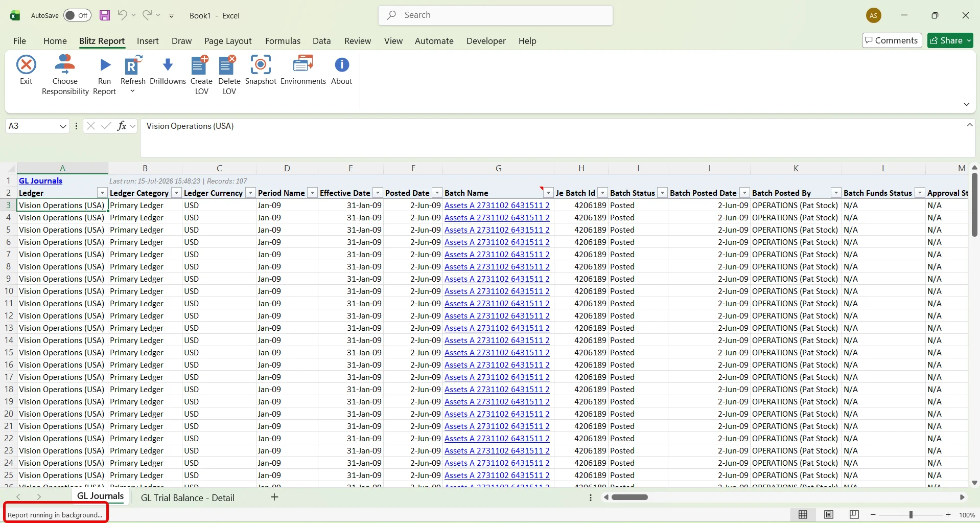Cancel formula entry with the X icon

click(x=91, y=126)
